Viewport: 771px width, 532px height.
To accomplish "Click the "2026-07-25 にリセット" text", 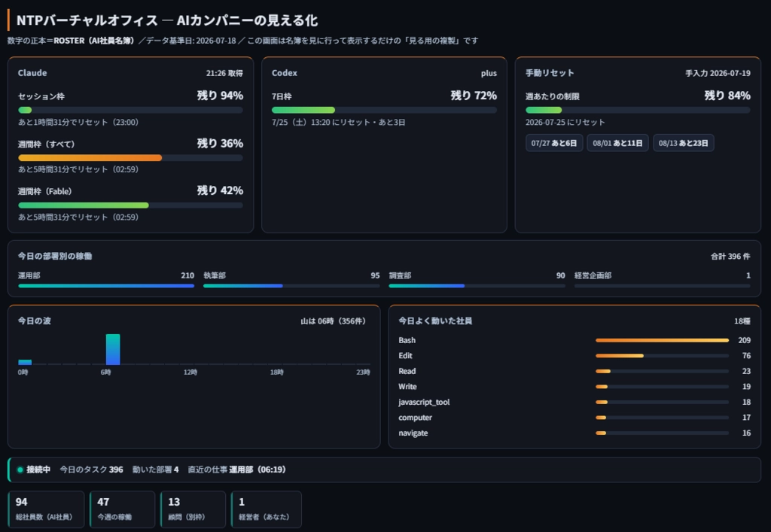I will click(x=565, y=123).
